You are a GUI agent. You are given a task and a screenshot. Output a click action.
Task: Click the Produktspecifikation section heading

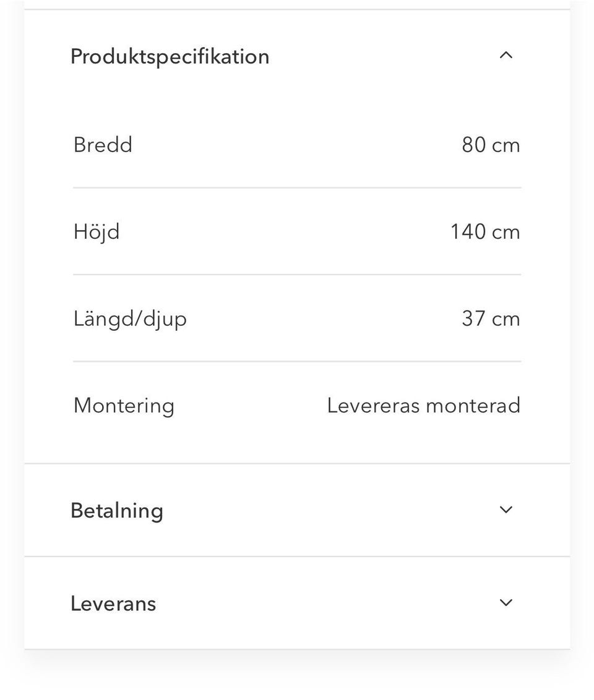(170, 56)
